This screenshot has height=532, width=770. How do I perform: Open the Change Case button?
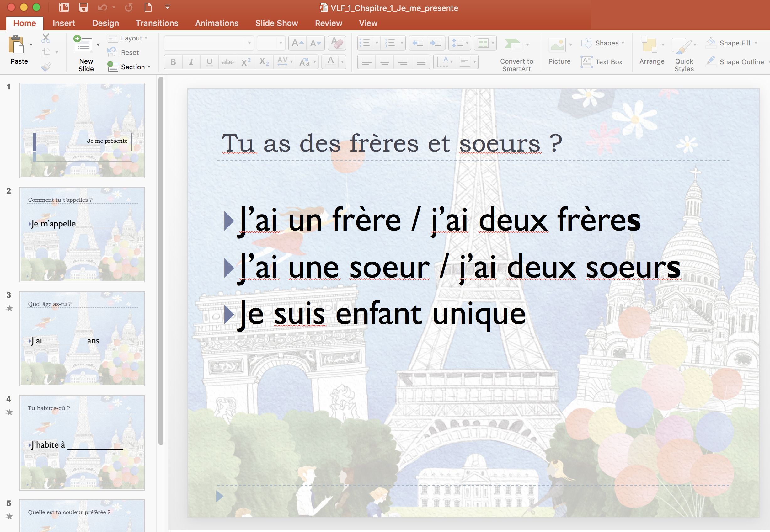click(307, 62)
